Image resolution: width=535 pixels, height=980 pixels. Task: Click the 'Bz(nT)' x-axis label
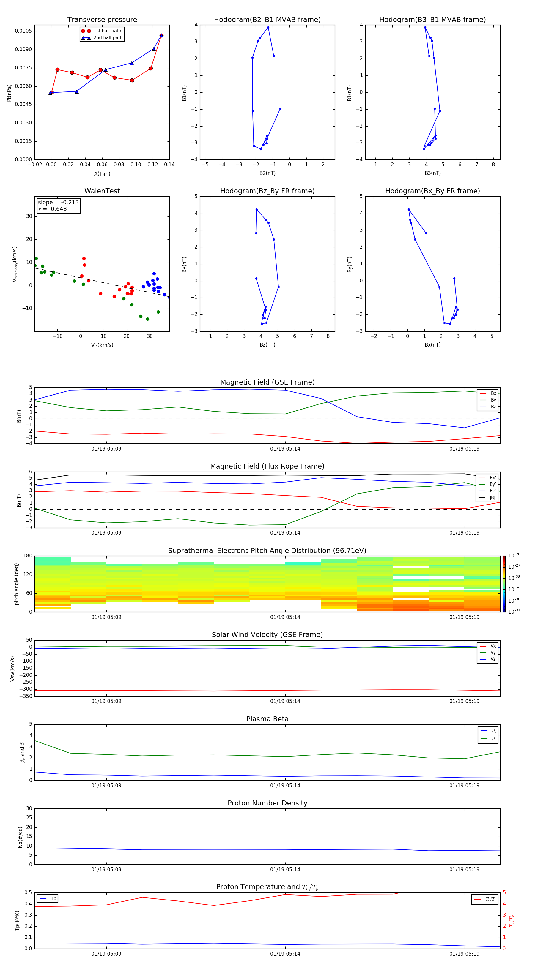point(267,345)
